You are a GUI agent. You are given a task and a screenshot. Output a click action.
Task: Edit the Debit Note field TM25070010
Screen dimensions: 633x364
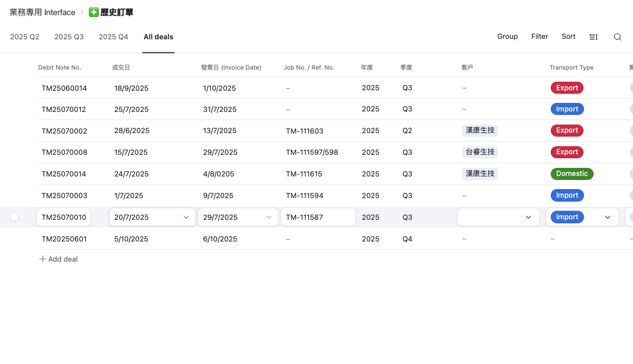[x=64, y=217]
